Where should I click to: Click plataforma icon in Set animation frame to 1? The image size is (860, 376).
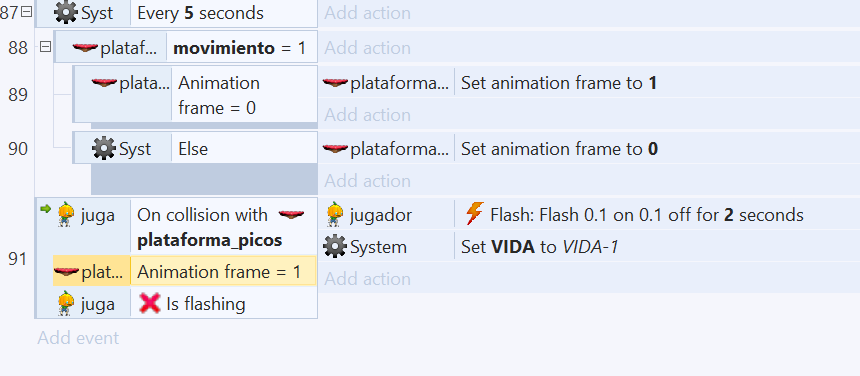click(335, 83)
